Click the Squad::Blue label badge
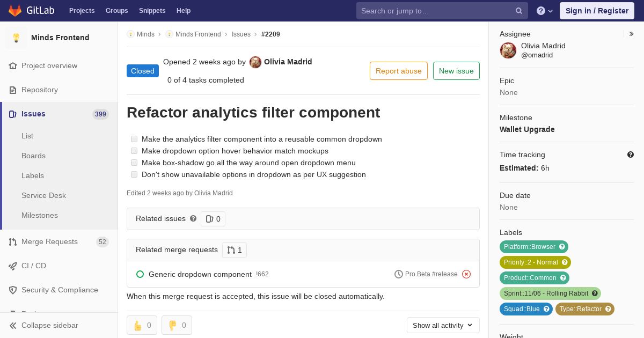This screenshot has width=644, height=338. tap(521, 309)
